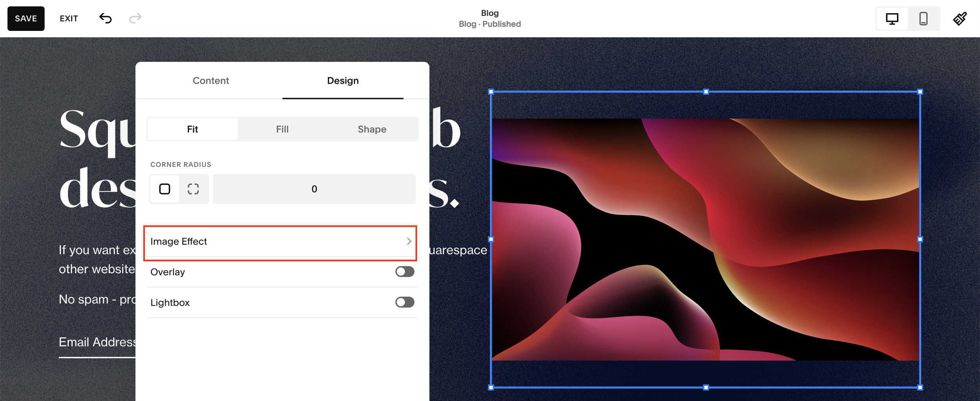Switch to desktop preview icon
980x401 pixels.
[x=892, y=19]
